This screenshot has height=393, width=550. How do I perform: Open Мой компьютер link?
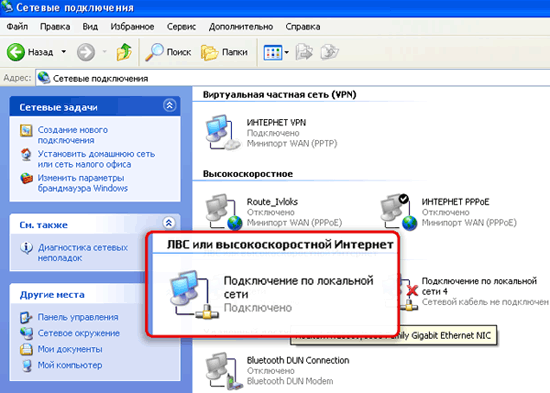[x=70, y=365]
